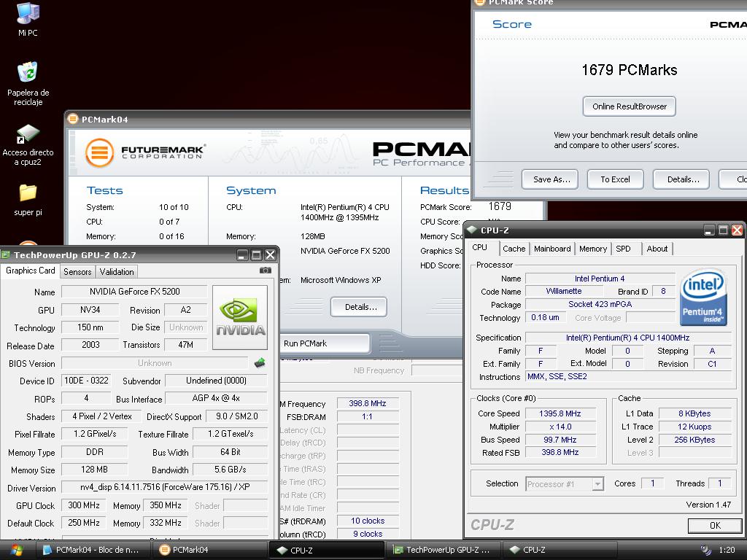
Task: Click GPU-Z BIOS save chip icon
Action: click(x=260, y=363)
